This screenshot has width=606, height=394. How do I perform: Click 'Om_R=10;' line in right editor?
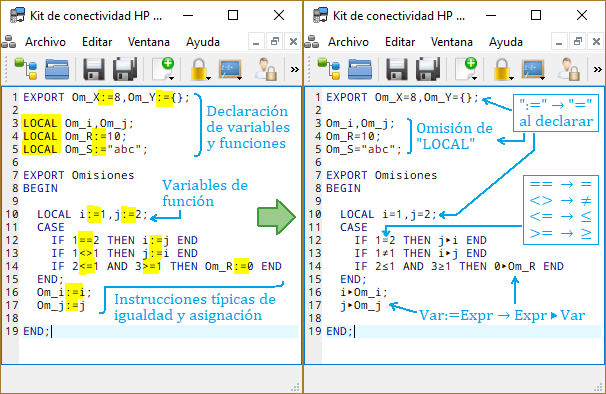point(353,136)
